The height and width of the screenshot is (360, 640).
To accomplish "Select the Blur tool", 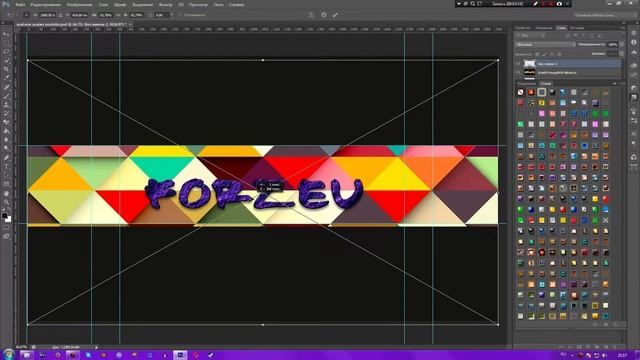I will [6, 140].
